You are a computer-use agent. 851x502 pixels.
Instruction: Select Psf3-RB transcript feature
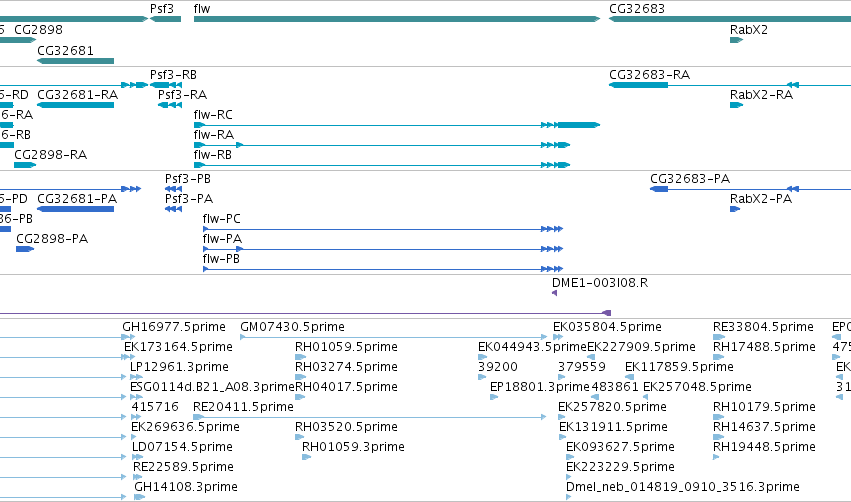(x=166, y=85)
